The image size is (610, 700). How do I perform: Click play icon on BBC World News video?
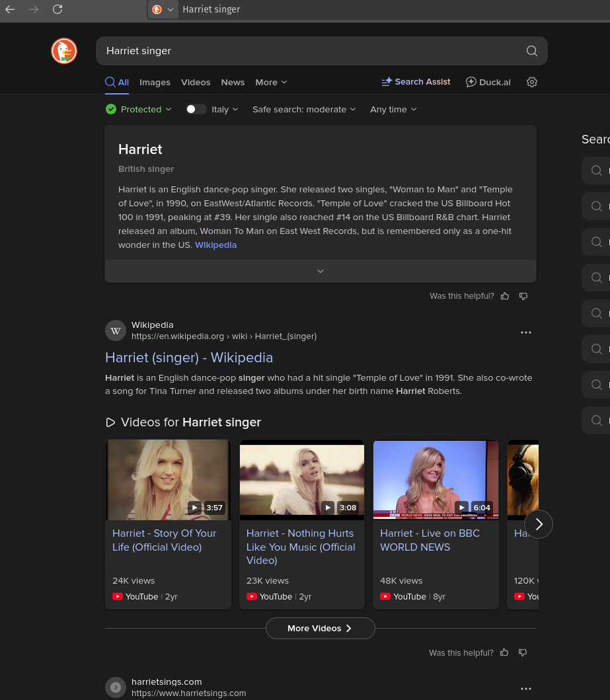click(462, 508)
